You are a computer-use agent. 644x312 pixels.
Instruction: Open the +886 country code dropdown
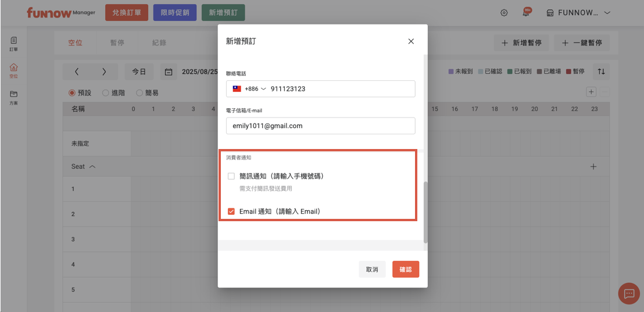(x=249, y=89)
